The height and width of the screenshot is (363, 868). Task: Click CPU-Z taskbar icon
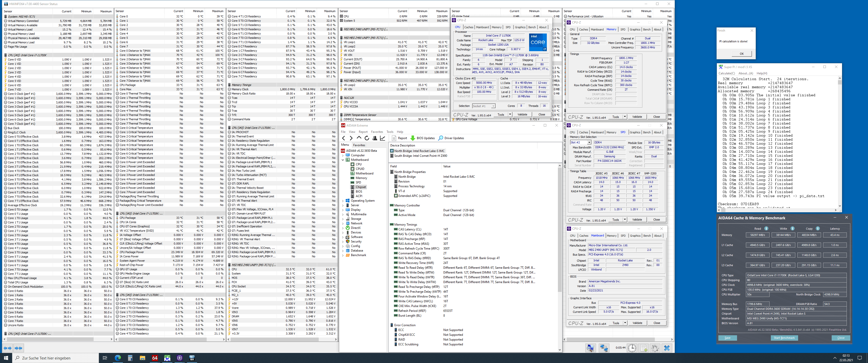tap(180, 358)
